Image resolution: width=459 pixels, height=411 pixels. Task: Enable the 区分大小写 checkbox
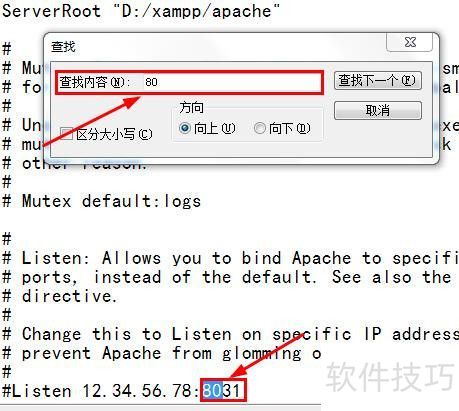66,134
